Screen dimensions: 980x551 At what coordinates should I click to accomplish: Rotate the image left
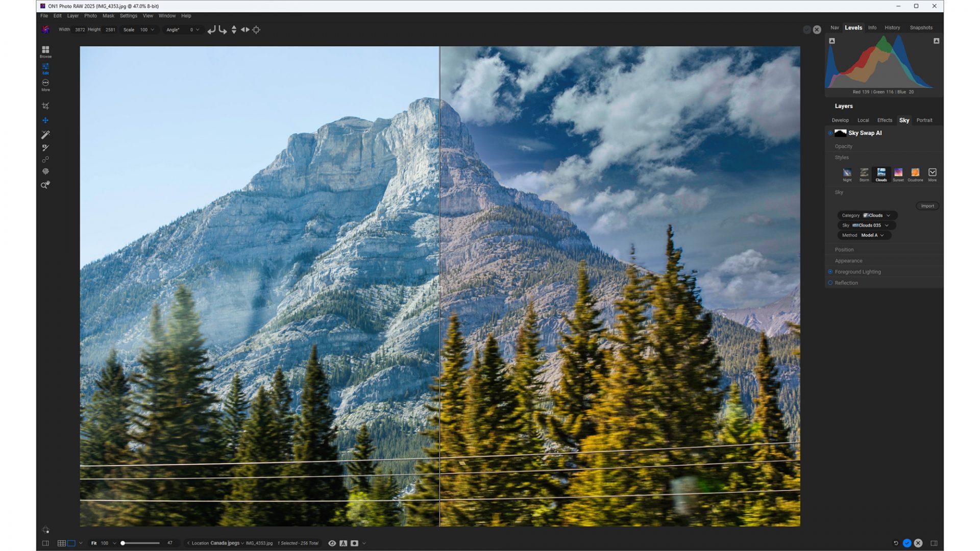coord(212,30)
